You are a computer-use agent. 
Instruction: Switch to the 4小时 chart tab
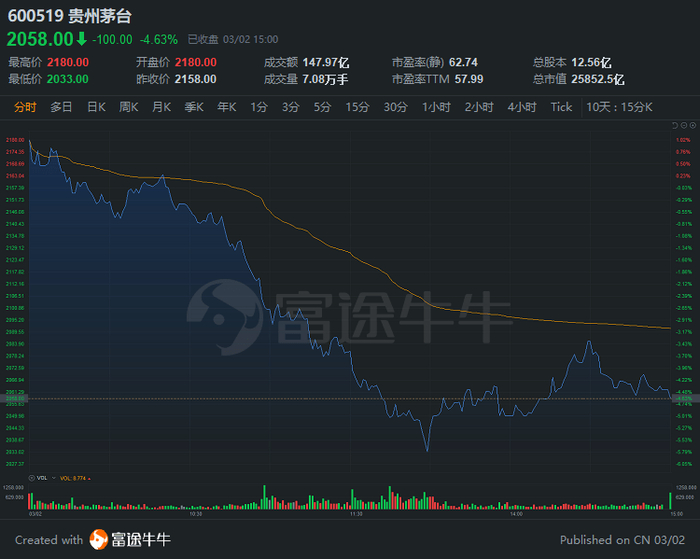tap(522, 107)
